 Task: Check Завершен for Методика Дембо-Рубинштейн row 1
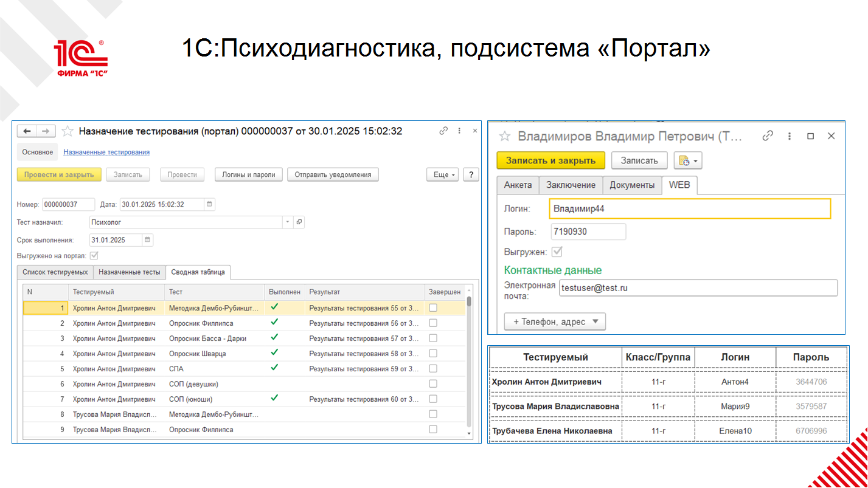[x=433, y=308]
